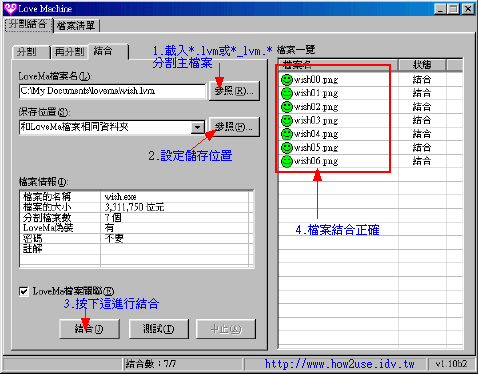Click the 註解 info row label
Image resolution: width=478 pixels, height=374 pixels.
[32, 249]
